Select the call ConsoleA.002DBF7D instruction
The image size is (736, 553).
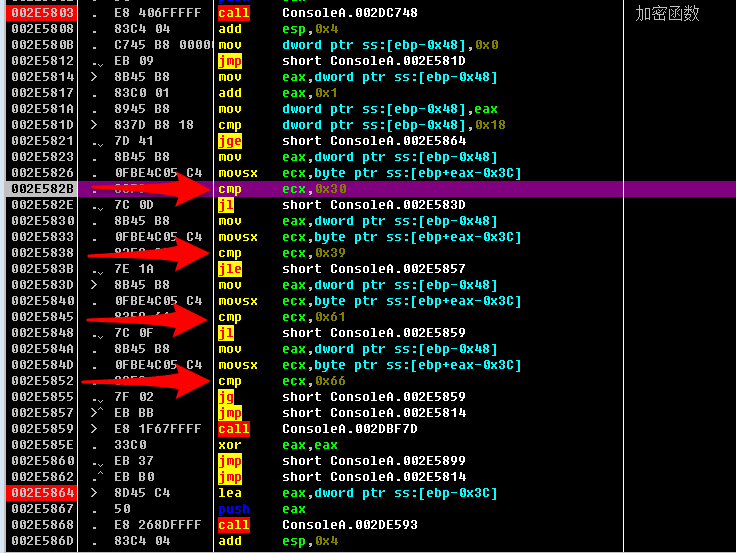pos(318,429)
